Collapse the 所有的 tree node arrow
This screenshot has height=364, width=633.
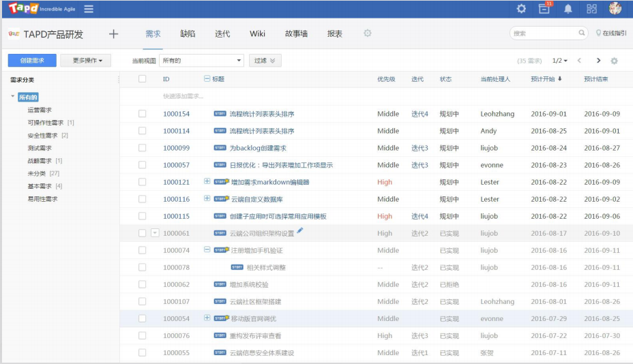point(12,96)
